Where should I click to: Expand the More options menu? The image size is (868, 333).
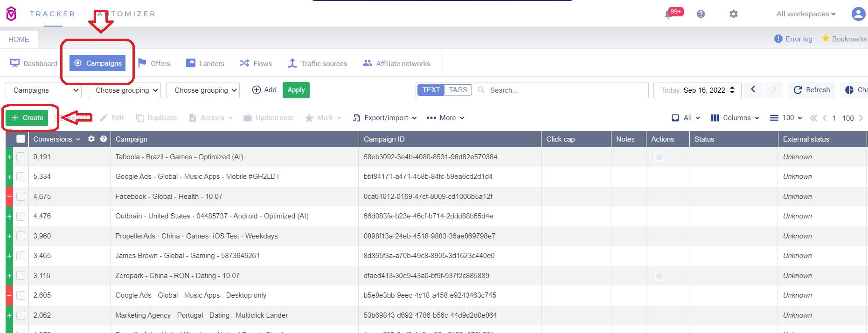445,118
